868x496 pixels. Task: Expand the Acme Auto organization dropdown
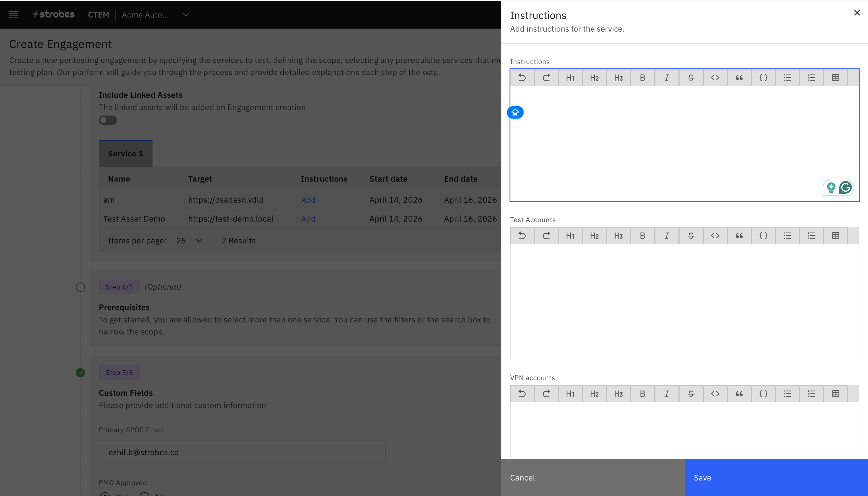186,15
